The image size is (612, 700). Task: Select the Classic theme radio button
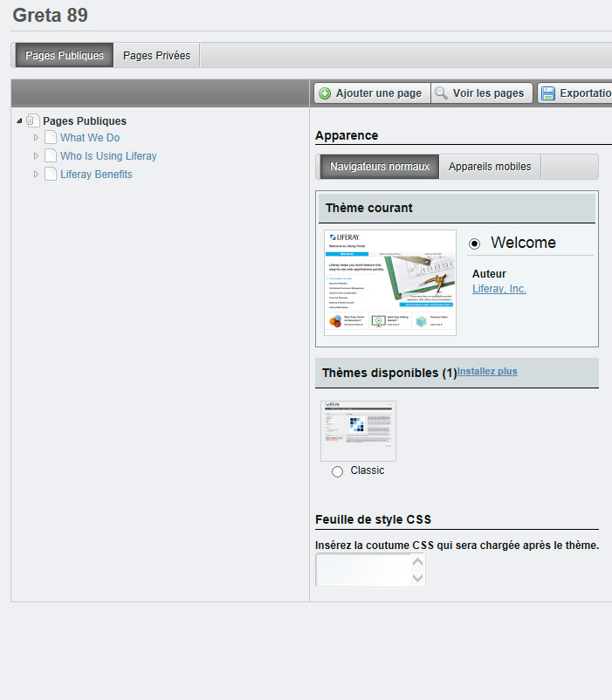[x=338, y=471]
